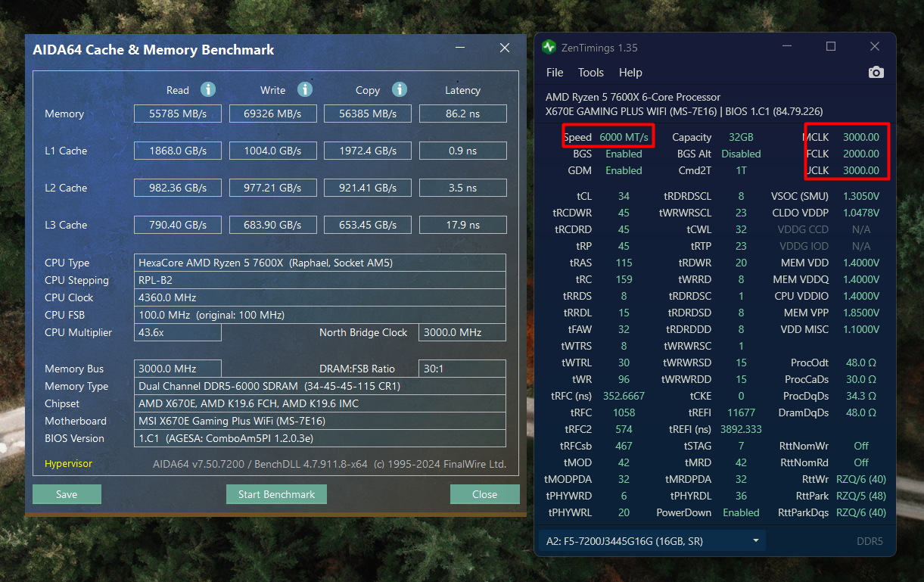
Task: Click tREFI value 11677
Action: pyautogui.click(x=741, y=412)
